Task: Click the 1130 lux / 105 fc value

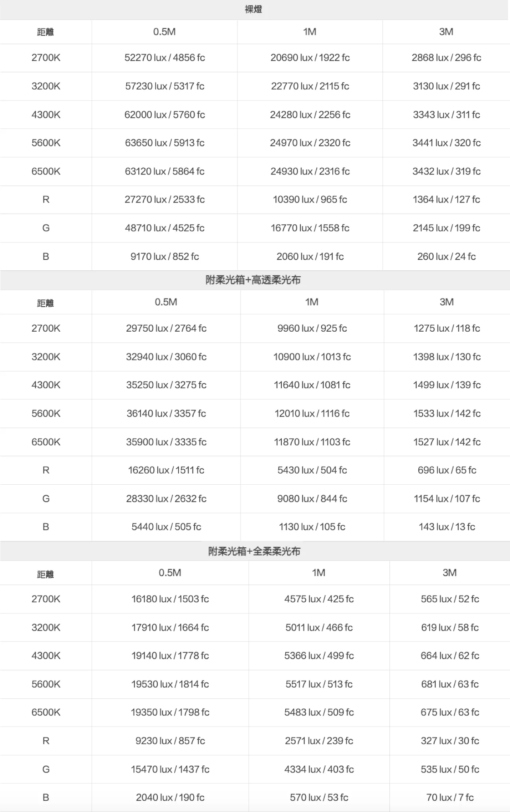Action: (x=312, y=527)
